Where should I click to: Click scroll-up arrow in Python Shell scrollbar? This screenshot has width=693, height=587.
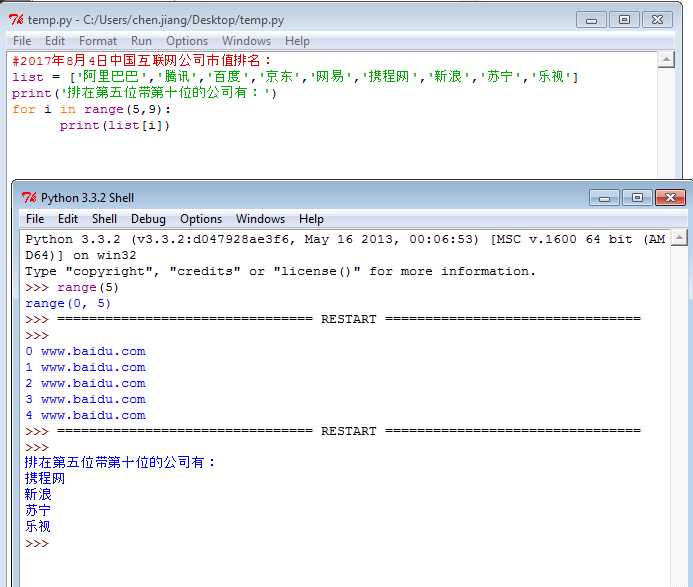679,238
